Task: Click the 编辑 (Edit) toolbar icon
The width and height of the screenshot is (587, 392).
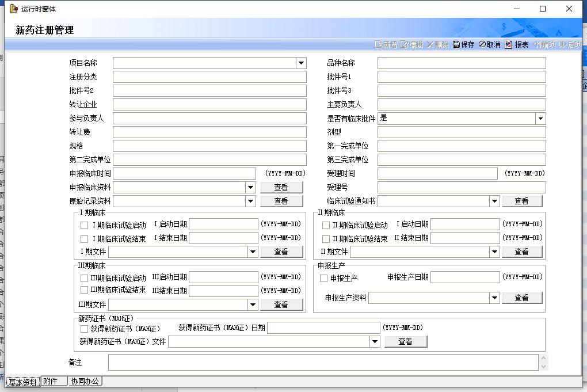Action: (404, 45)
